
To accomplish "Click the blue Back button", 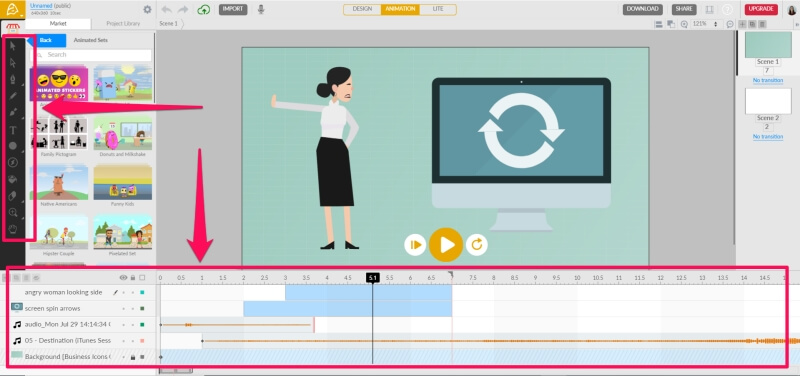I will coord(47,40).
